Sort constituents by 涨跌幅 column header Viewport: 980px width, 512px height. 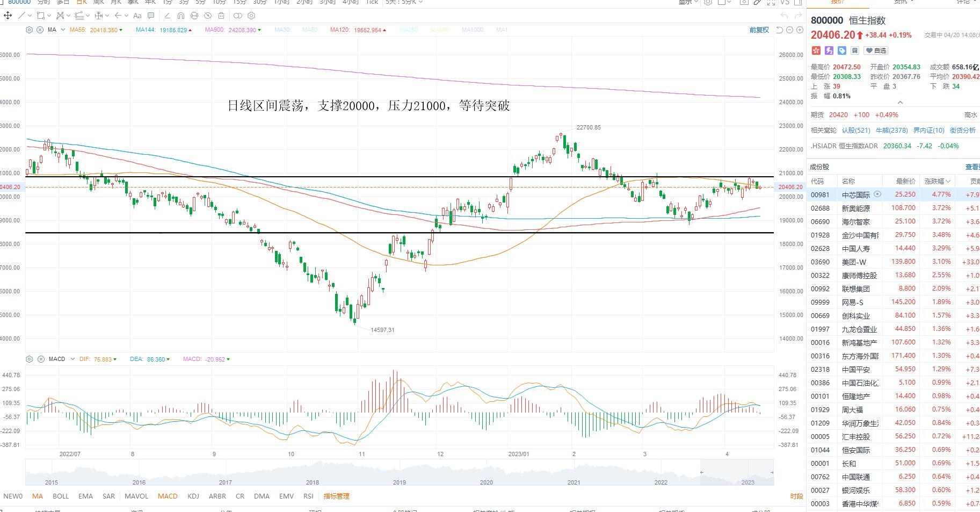pos(937,182)
